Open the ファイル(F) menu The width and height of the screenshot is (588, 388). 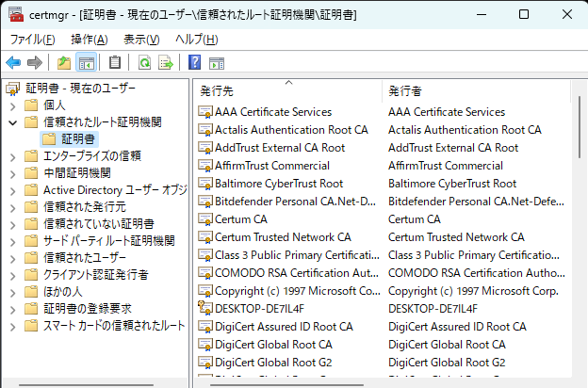(x=32, y=40)
